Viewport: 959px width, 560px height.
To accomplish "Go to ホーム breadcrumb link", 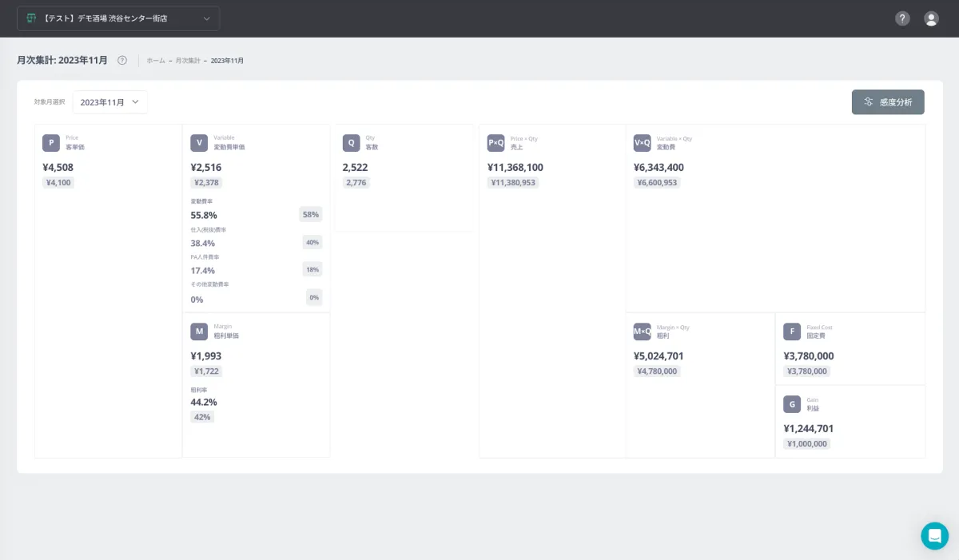I will tap(156, 61).
